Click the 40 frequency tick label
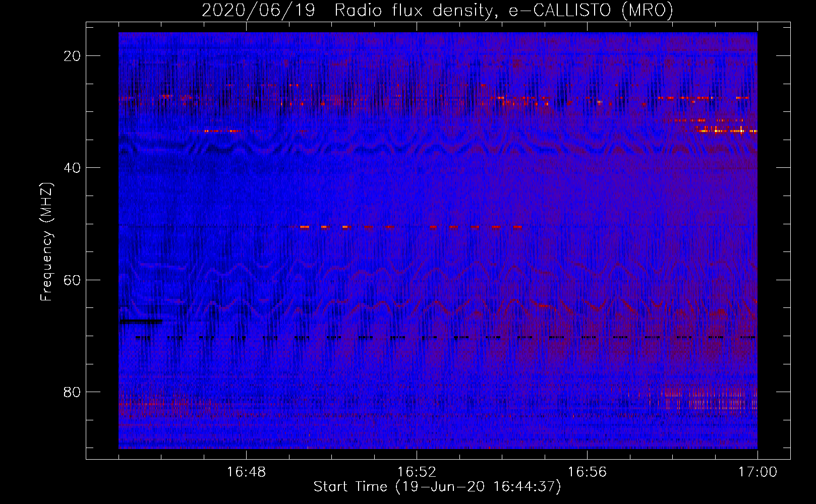 (x=73, y=168)
